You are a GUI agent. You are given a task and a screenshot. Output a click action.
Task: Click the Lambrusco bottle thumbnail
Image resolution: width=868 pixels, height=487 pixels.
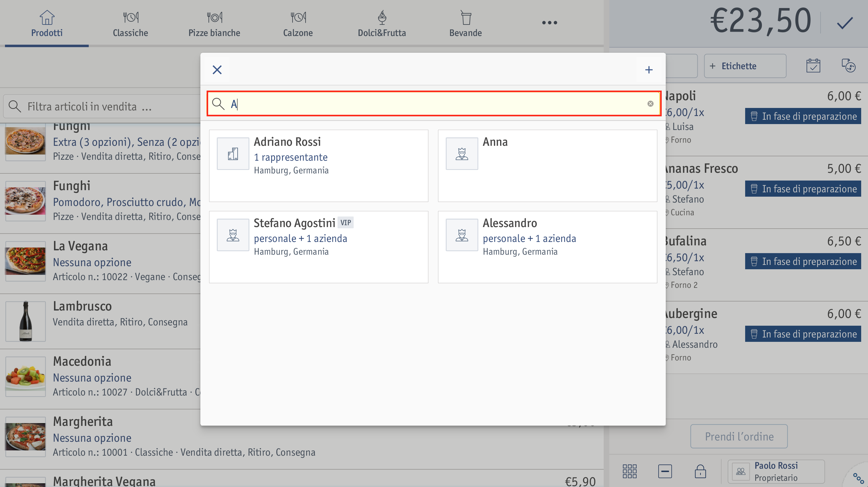coord(26,321)
